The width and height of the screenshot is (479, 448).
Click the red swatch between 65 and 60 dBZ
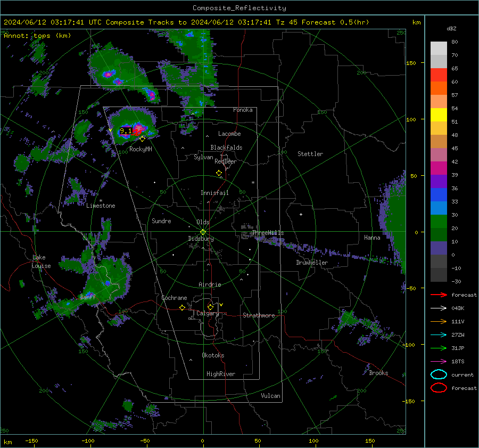(x=439, y=75)
